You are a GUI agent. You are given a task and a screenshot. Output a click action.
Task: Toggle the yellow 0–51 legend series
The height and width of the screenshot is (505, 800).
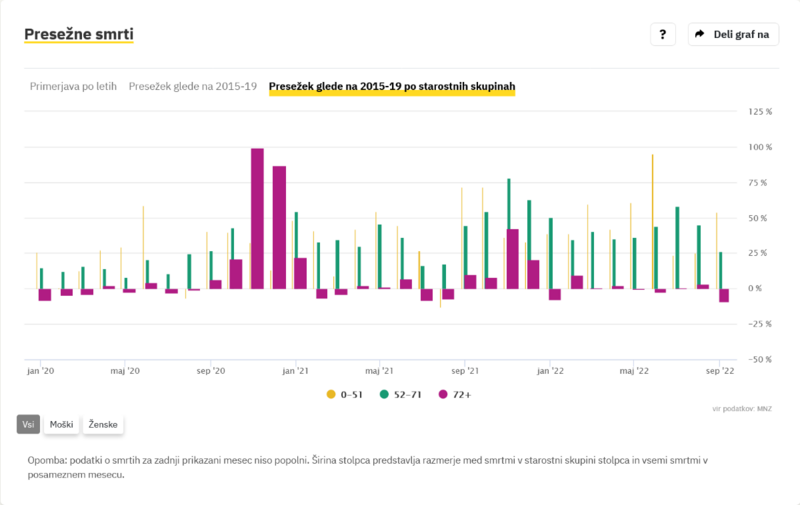click(344, 394)
